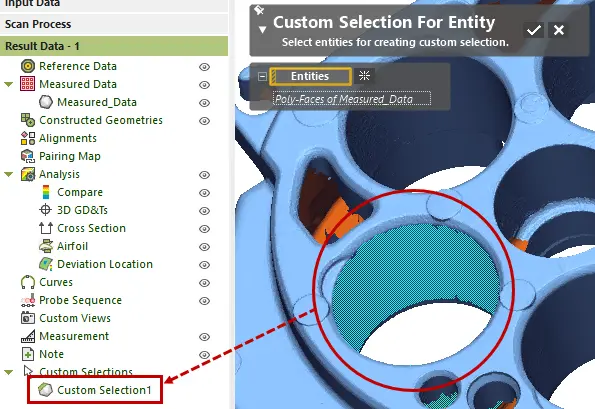This screenshot has height=409, width=595.
Task: Toggle visibility of Deviation Location
Action: point(205,265)
